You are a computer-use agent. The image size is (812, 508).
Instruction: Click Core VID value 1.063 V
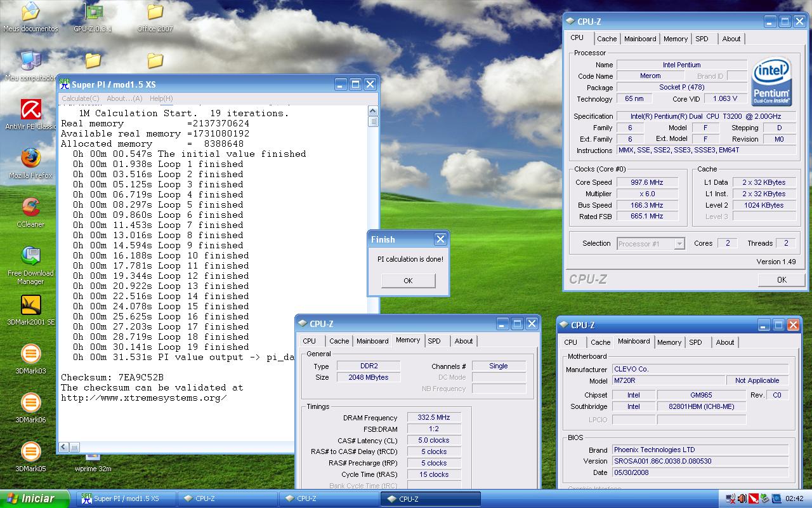click(x=725, y=98)
